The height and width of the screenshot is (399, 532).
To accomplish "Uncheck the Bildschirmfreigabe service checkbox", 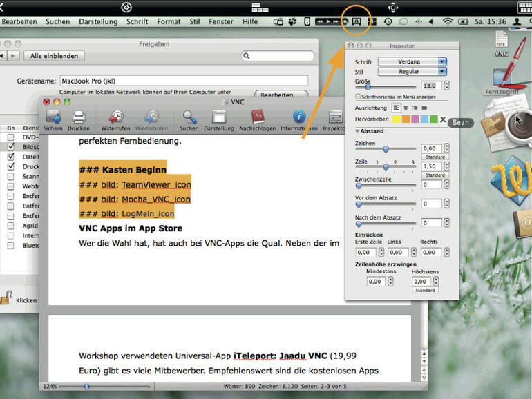I will pos(10,147).
